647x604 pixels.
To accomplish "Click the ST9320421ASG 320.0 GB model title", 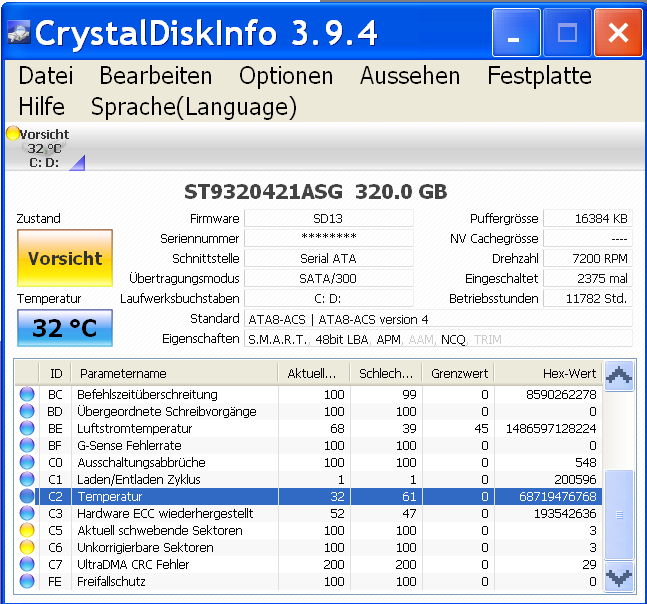I will [316, 192].
